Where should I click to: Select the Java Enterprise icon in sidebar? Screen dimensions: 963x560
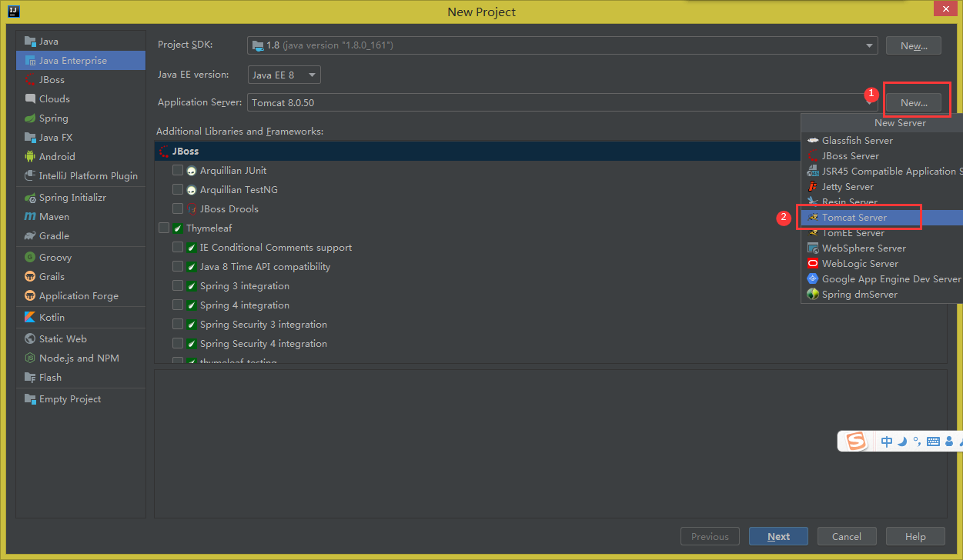point(30,61)
